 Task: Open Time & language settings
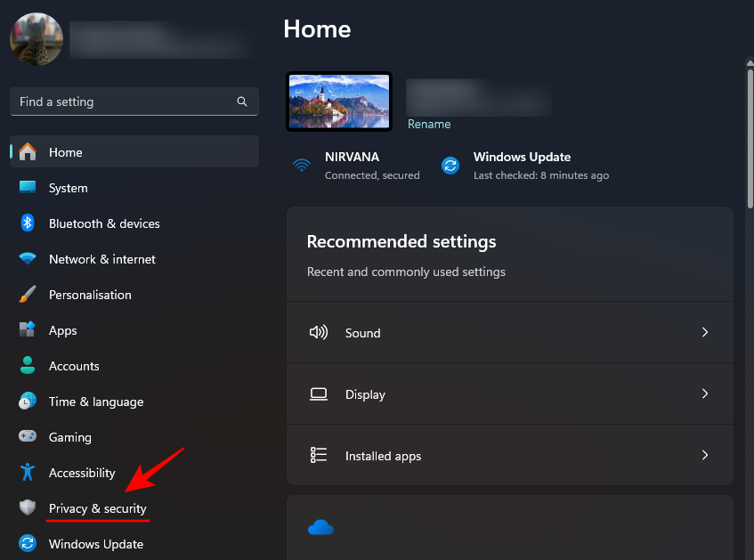[134, 402]
